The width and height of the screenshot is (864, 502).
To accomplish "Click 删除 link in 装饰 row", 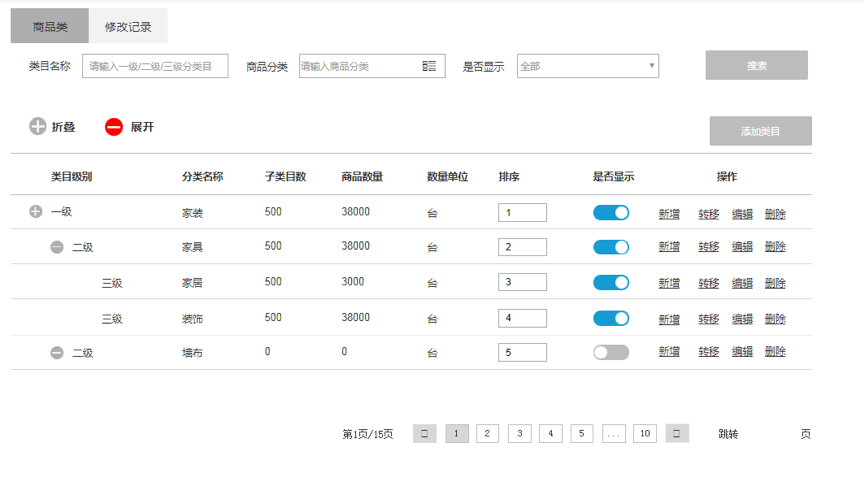I will pos(775,319).
